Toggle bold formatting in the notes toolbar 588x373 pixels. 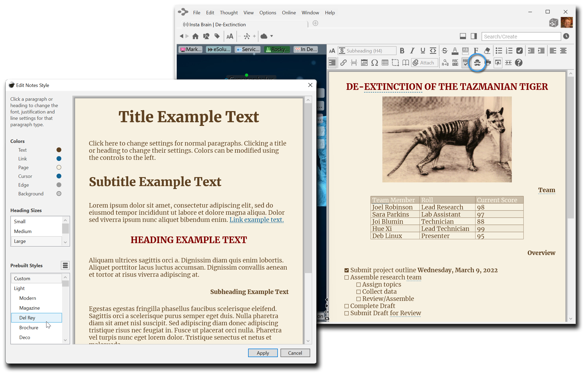[402, 50]
